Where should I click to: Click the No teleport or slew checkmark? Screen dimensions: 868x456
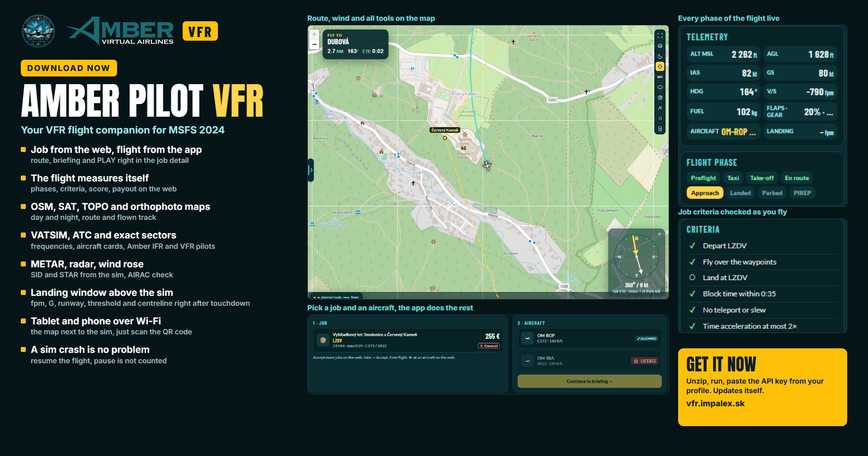[x=692, y=310]
